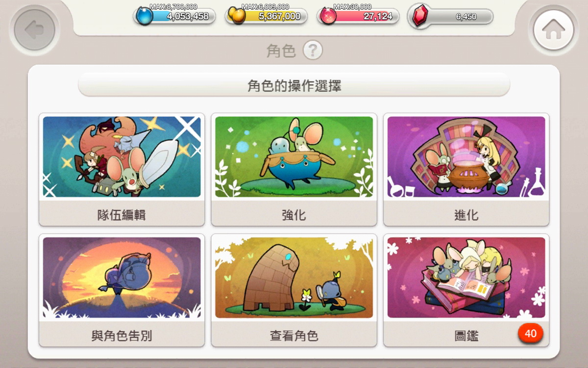Open the question mark help icon

point(313,50)
